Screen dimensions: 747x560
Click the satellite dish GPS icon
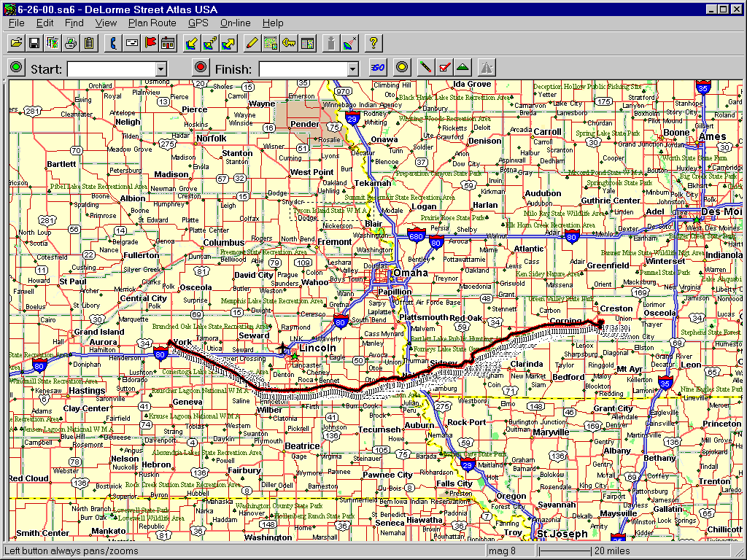click(349, 44)
